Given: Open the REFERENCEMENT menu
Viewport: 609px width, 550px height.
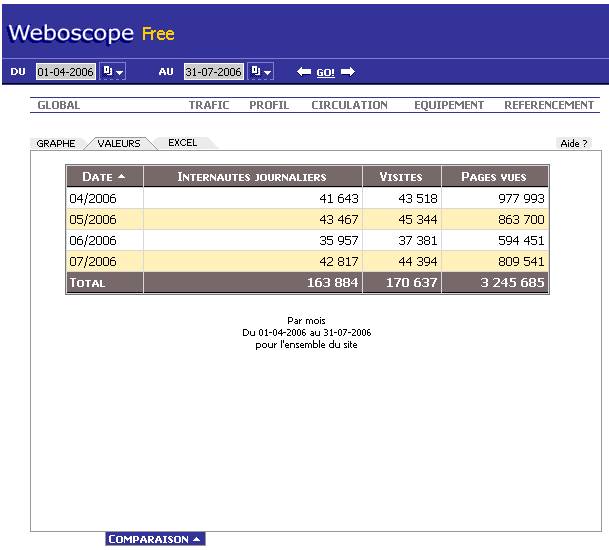Looking at the screenshot, I should pos(549,105).
